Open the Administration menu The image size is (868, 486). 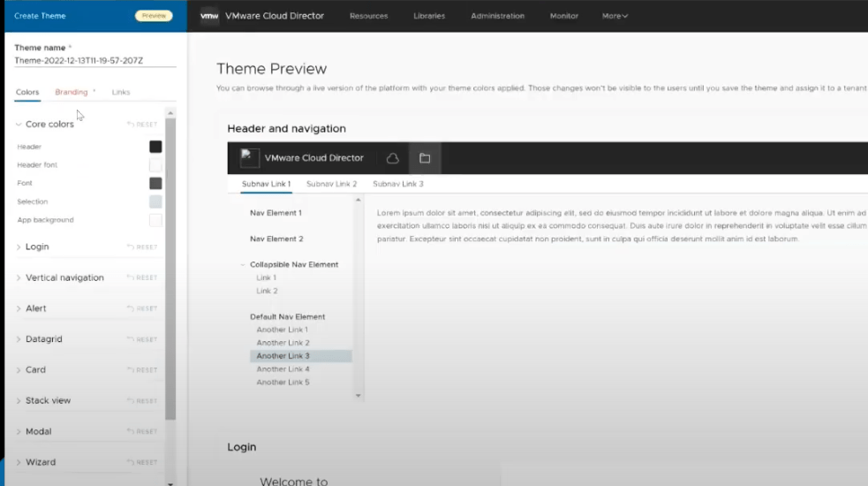(497, 16)
